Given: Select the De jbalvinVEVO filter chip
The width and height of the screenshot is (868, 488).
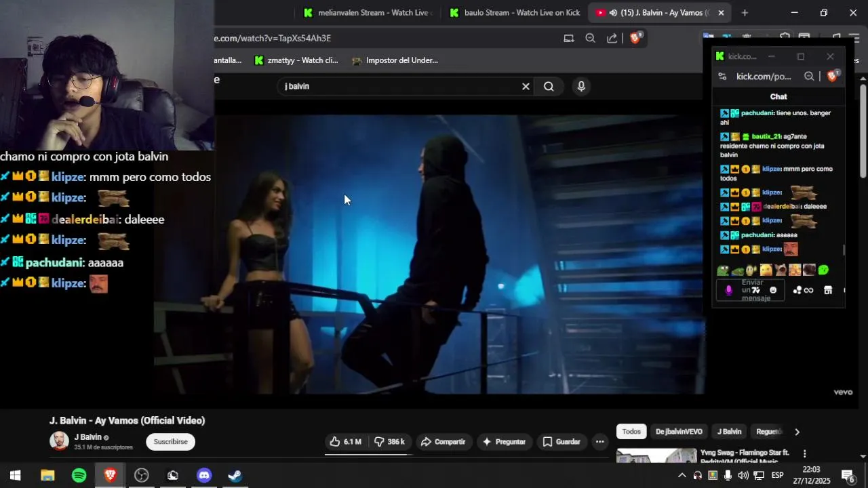Looking at the screenshot, I should click(x=679, y=432).
